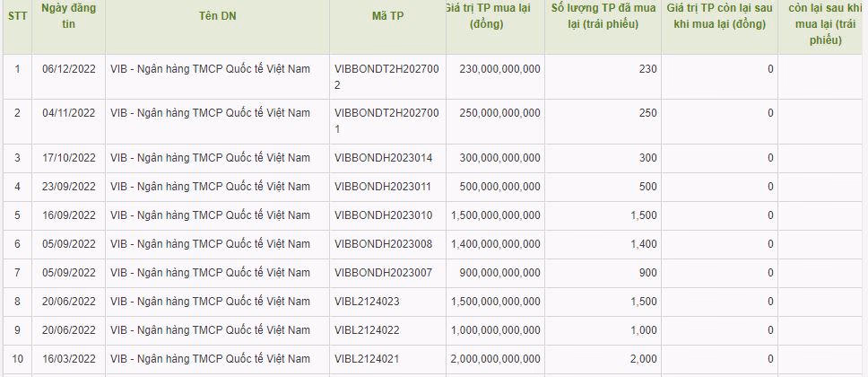Select bond code VIBBONDH2023007
The width and height of the screenshot is (868, 377).
[383, 273]
